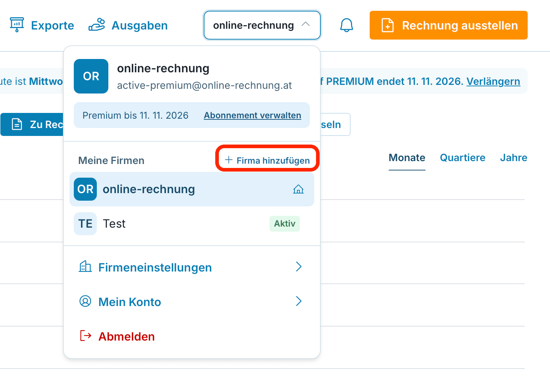Click the notification bell icon
The image size is (550, 392).
point(347,25)
